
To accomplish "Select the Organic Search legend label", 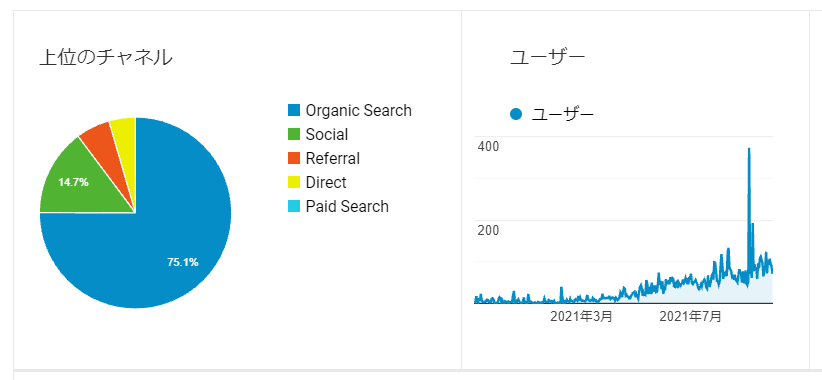I will click(x=359, y=111).
